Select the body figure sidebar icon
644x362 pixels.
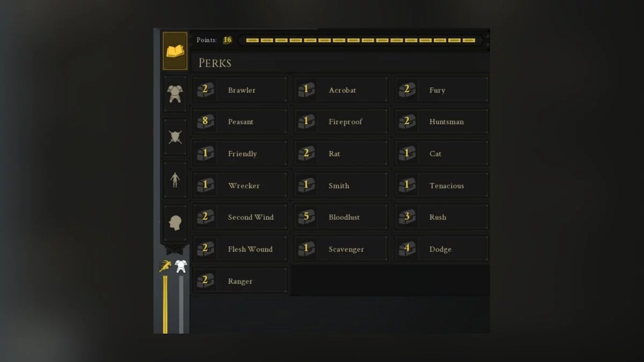(175, 180)
